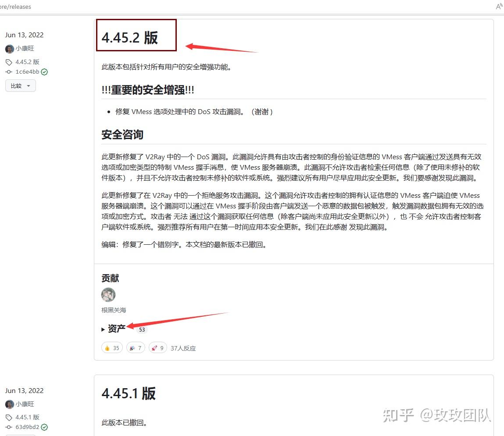Image resolution: width=504 pixels, height=436 pixels.
Task: Click line 编辑：修复了一个错别字
Action: 184,245
